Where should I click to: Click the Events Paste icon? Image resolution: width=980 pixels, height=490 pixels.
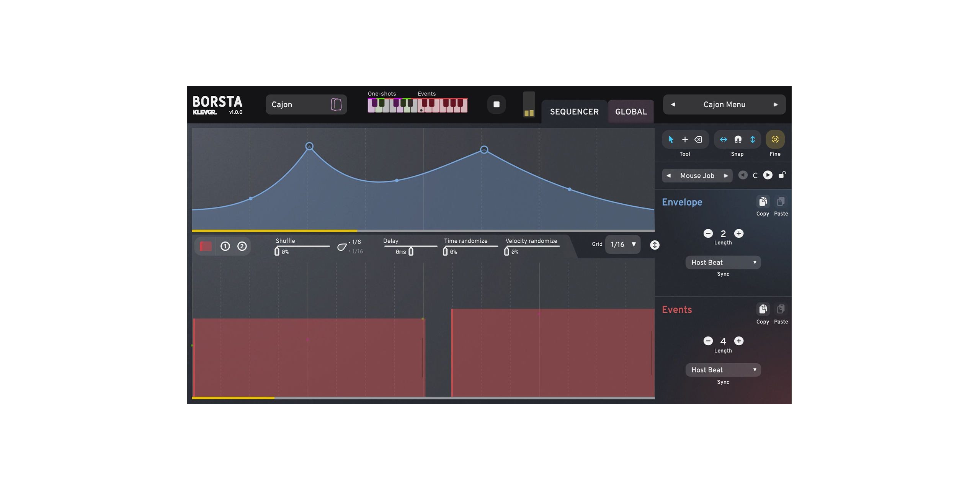click(x=781, y=309)
